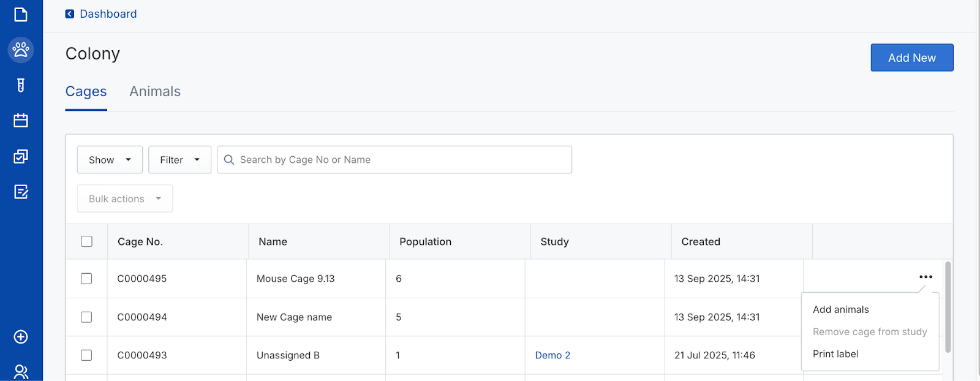The image size is (980, 381).
Task: Expand the Show dropdown
Action: [x=110, y=160]
